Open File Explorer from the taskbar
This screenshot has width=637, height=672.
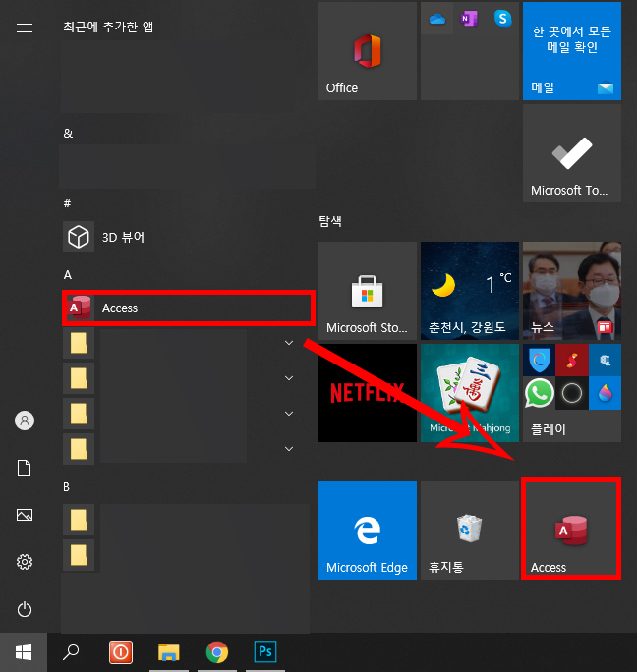click(x=168, y=652)
